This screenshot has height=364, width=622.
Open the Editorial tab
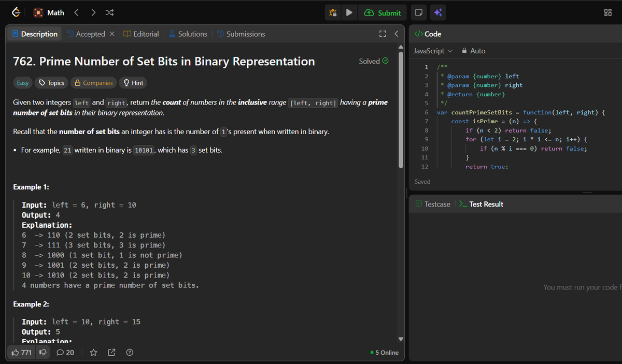141,34
